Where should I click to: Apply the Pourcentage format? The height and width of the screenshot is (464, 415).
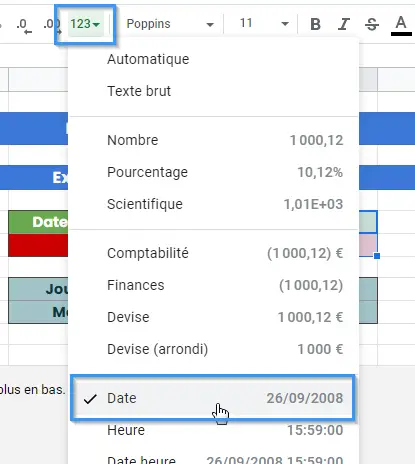(x=213, y=172)
